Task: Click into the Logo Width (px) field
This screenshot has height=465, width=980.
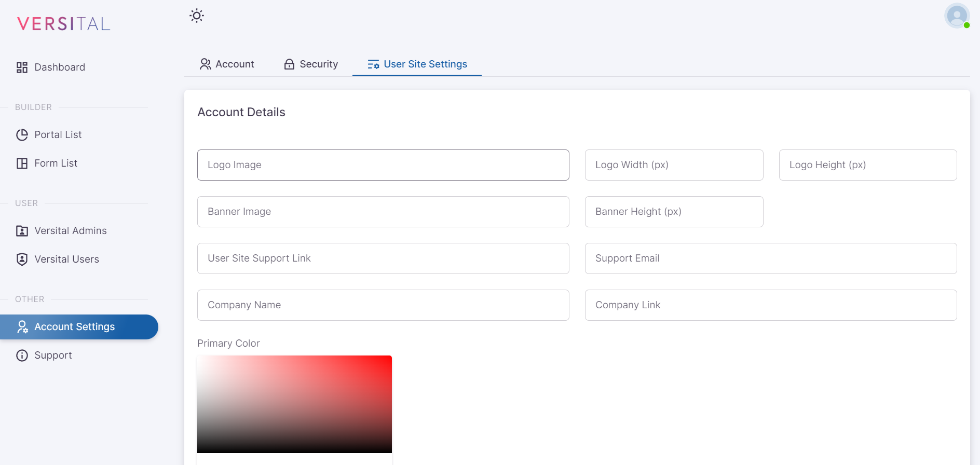Action: [x=674, y=165]
